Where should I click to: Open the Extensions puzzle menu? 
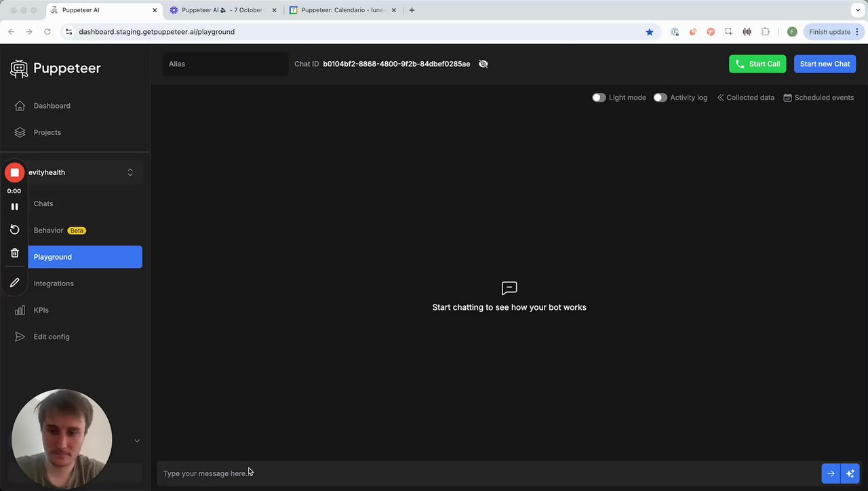point(766,32)
